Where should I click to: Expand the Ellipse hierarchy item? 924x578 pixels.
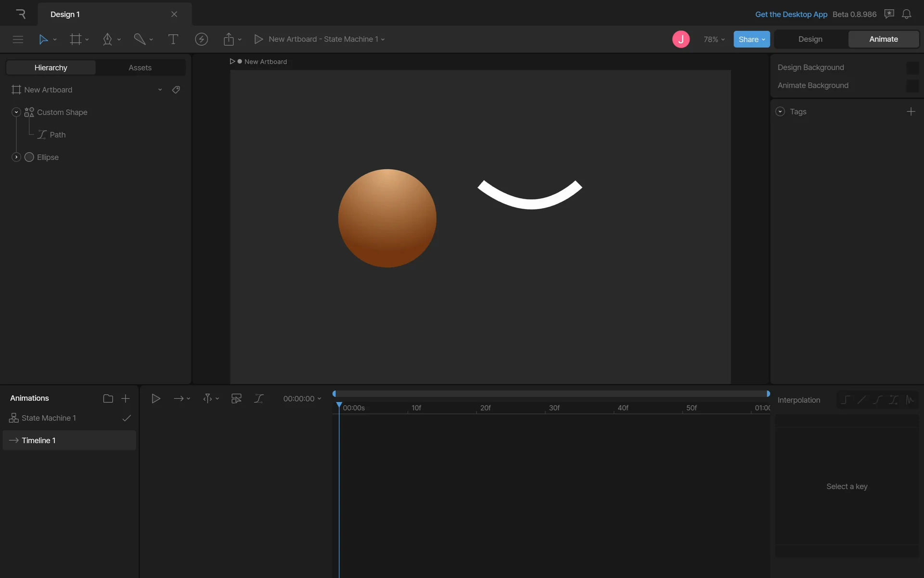coord(16,157)
